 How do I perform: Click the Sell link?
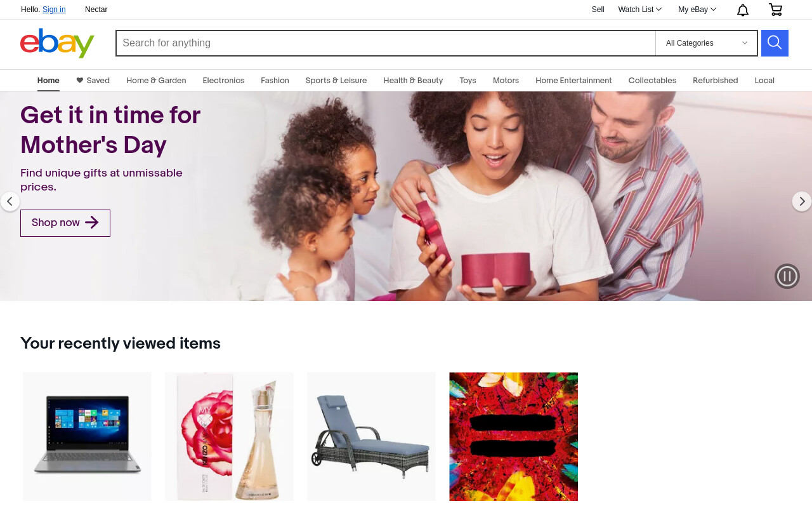click(598, 10)
